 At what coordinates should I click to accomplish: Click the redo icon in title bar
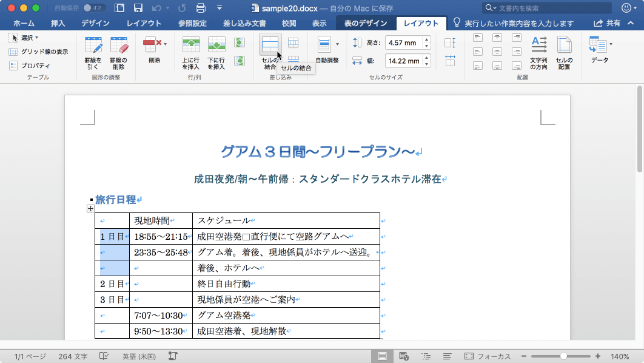(x=182, y=8)
